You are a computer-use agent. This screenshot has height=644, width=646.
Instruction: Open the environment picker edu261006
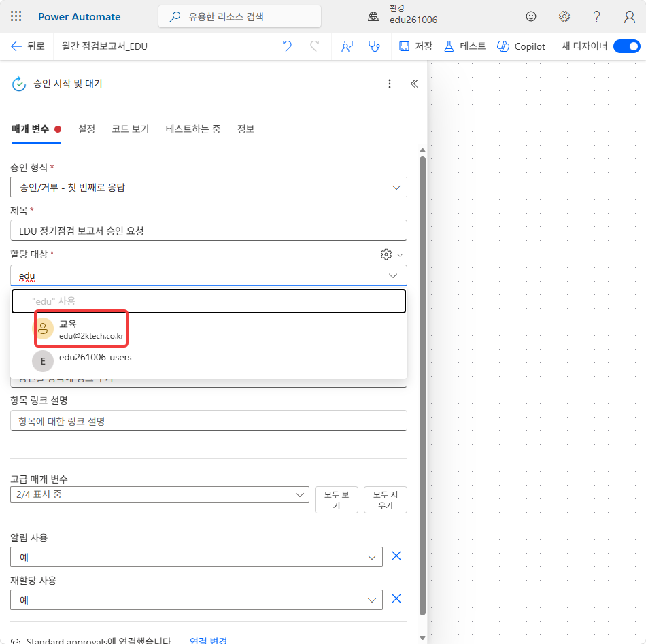tap(403, 15)
